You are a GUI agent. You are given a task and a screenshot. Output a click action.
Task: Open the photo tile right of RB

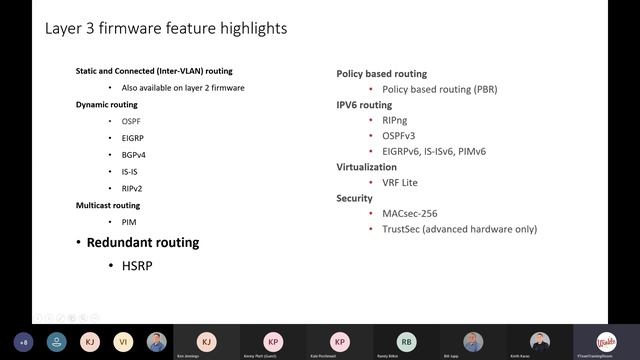[x=473, y=342]
